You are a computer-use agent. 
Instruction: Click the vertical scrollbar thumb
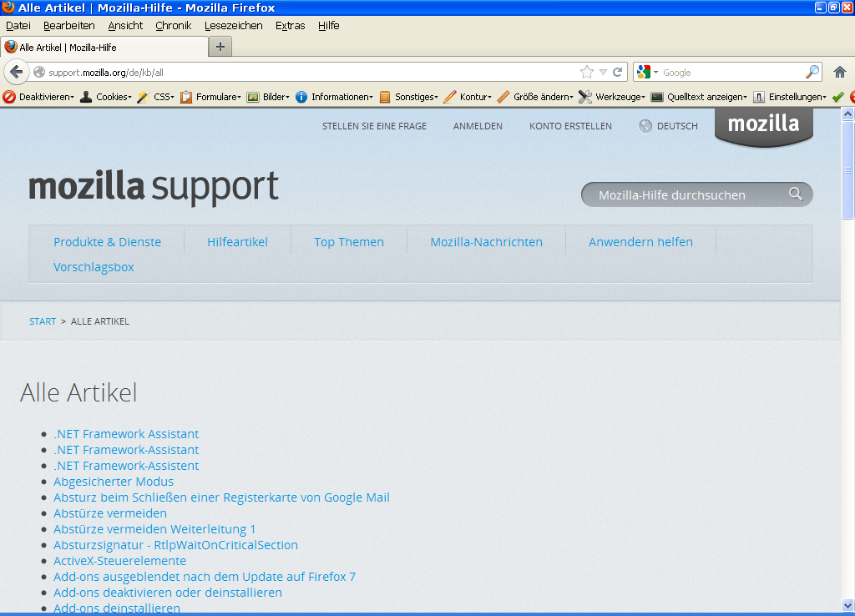pos(848,170)
